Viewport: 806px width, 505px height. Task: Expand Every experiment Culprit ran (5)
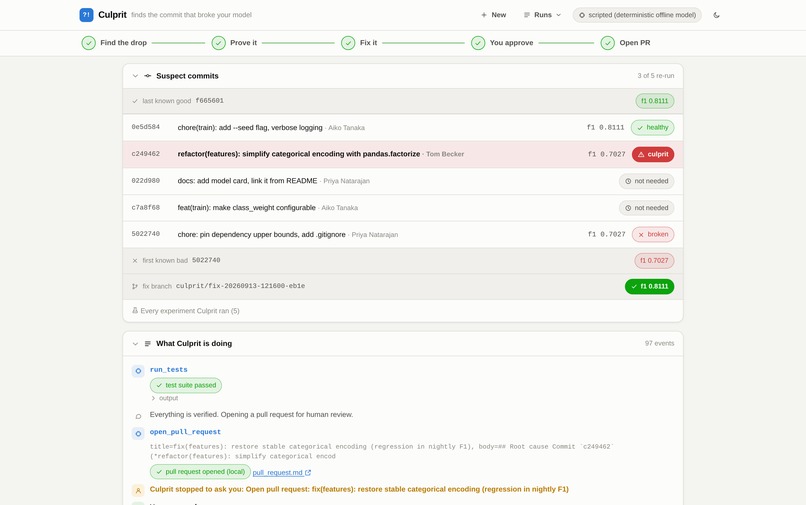pyautogui.click(x=186, y=311)
